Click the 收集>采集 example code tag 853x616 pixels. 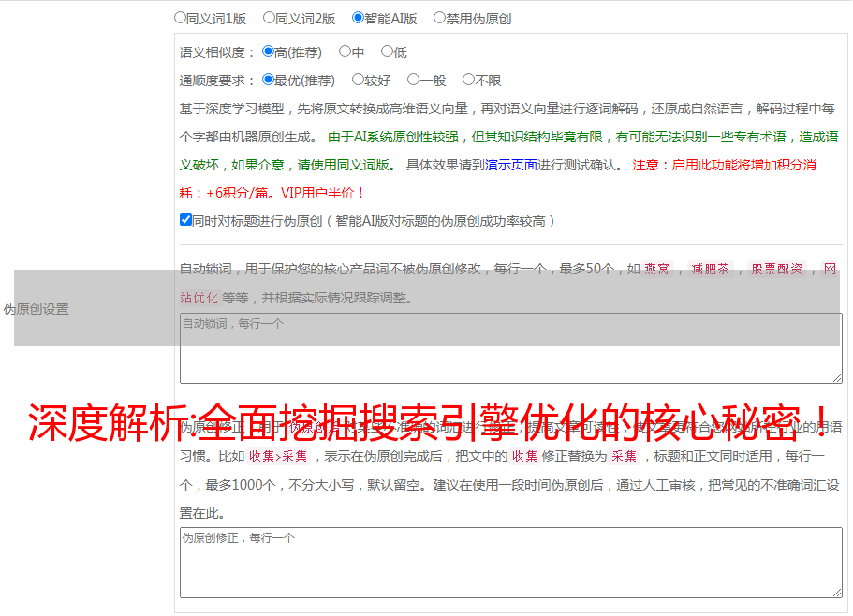pos(278,456)
